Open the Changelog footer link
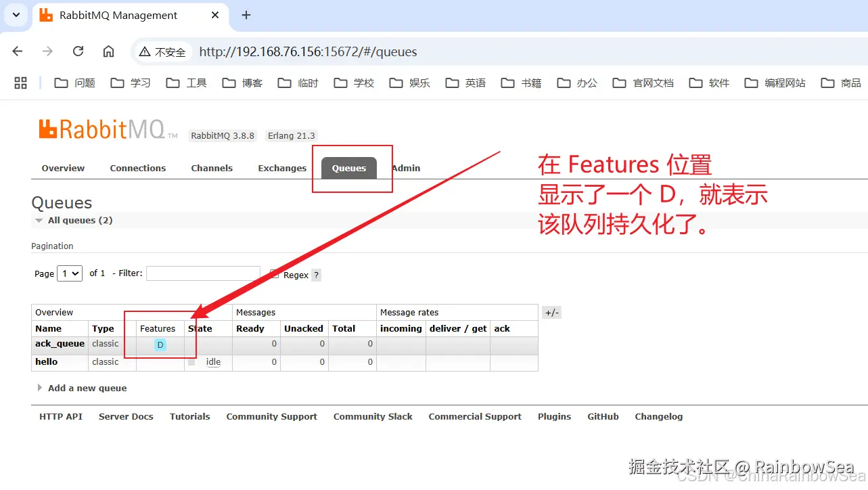868x490 pixels. click(x=658, y=416)
